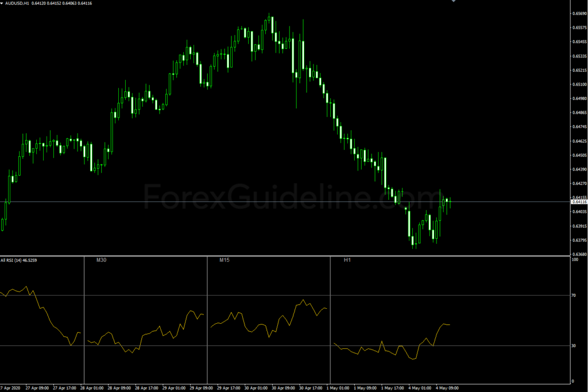588x392 pixels.
Task: Click the 0.65215 price axis label
Action: tap(579, 71)
